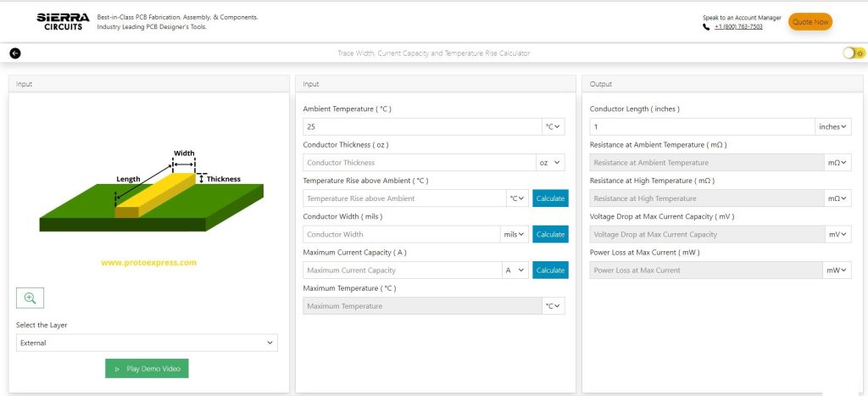Click the orange Quote Now button
The width and height of the screenshot is (868, 396).
click(810, 22)
